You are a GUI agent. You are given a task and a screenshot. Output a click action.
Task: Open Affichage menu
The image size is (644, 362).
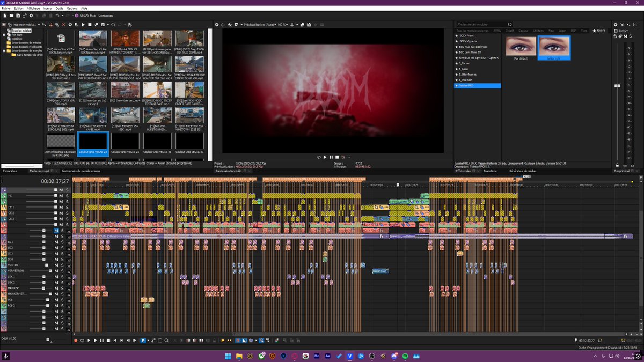(x=33, y=9)
